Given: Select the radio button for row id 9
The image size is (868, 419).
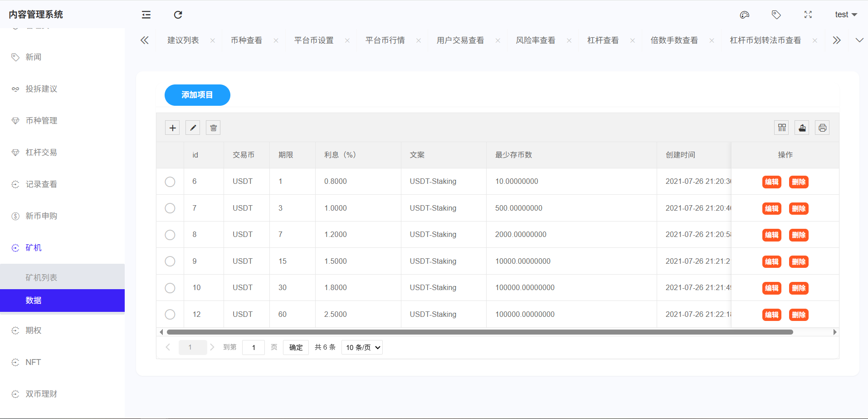Looking at the screenshot, I should 170,261.
